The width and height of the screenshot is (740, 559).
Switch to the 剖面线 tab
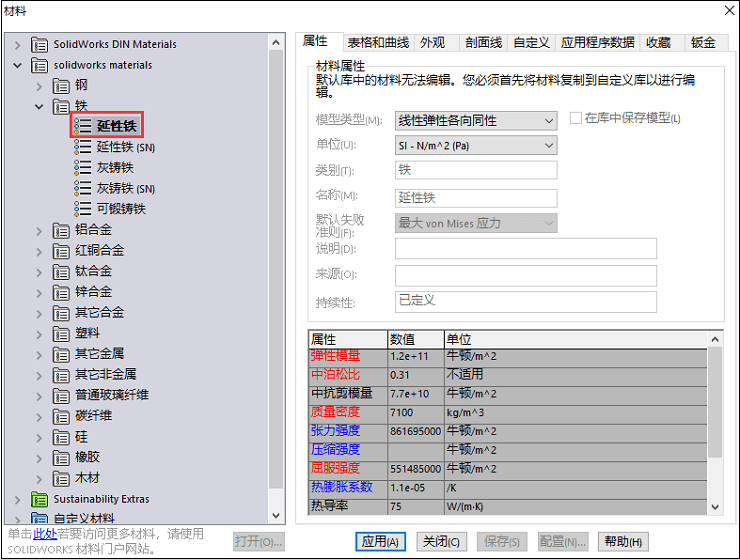click(483, 43)
